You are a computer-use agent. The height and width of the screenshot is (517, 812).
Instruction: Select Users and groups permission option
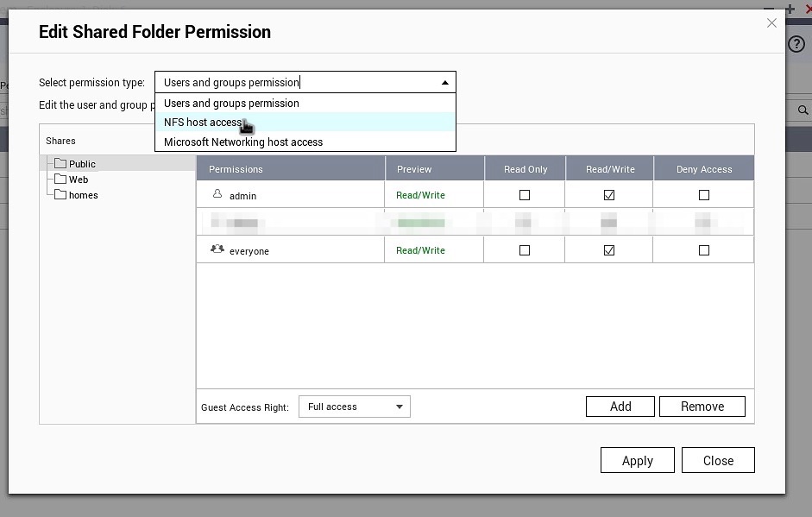[231, 104]
